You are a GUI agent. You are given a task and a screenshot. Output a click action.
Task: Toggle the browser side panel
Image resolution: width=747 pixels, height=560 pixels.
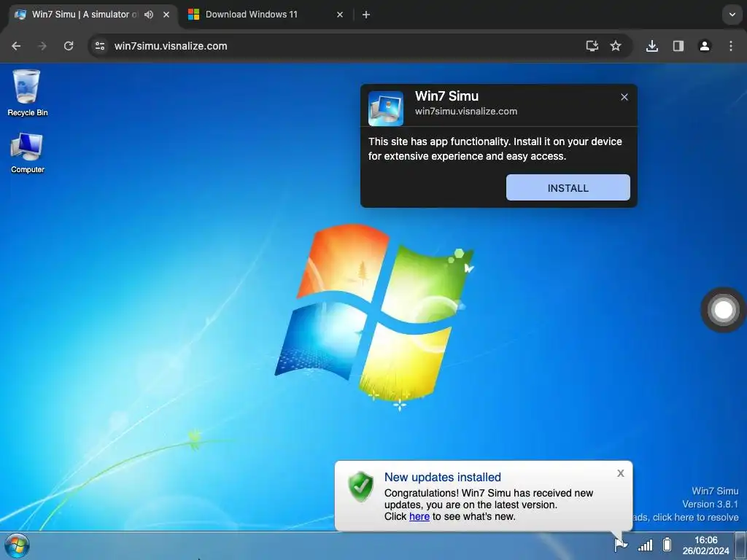[x=678, y=46]
